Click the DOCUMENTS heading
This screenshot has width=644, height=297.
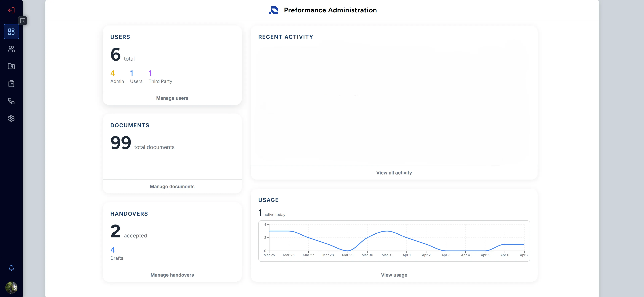(130, 125)
